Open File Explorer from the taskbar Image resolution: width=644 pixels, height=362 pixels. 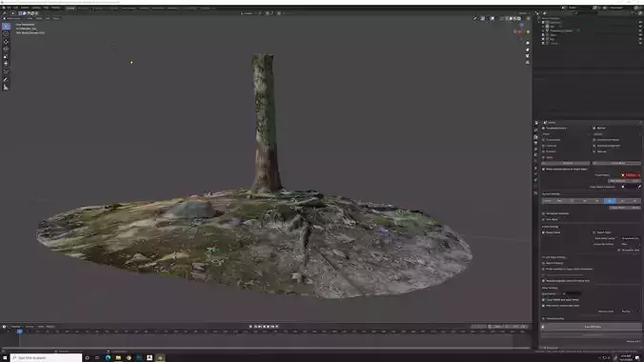click(118, 358)
